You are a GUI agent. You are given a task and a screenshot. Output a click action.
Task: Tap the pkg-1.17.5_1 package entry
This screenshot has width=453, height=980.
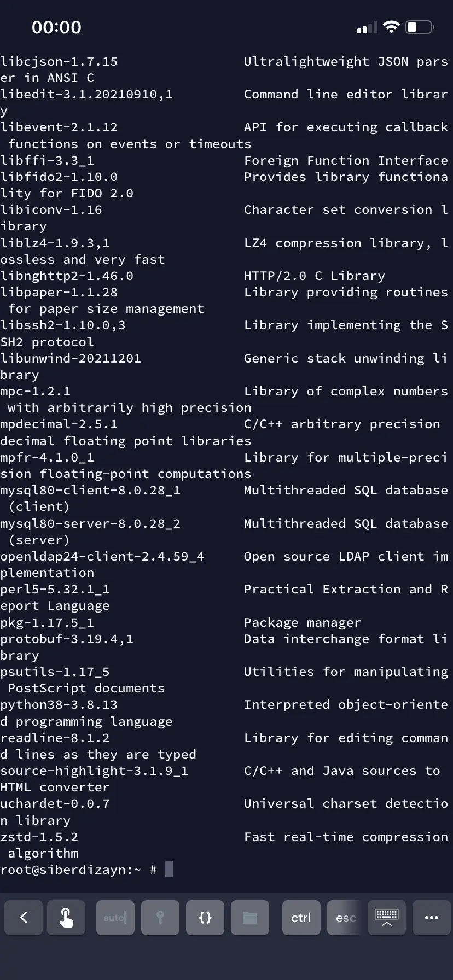47,622
